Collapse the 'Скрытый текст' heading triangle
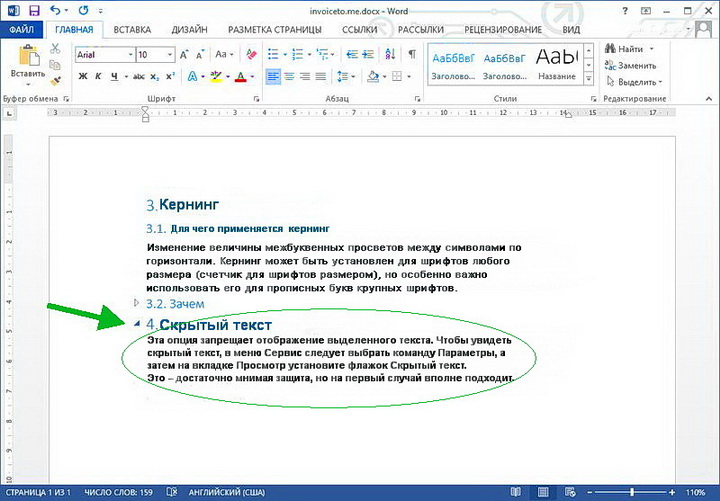Screen dimensions: 720x501 tap(137, 324)
